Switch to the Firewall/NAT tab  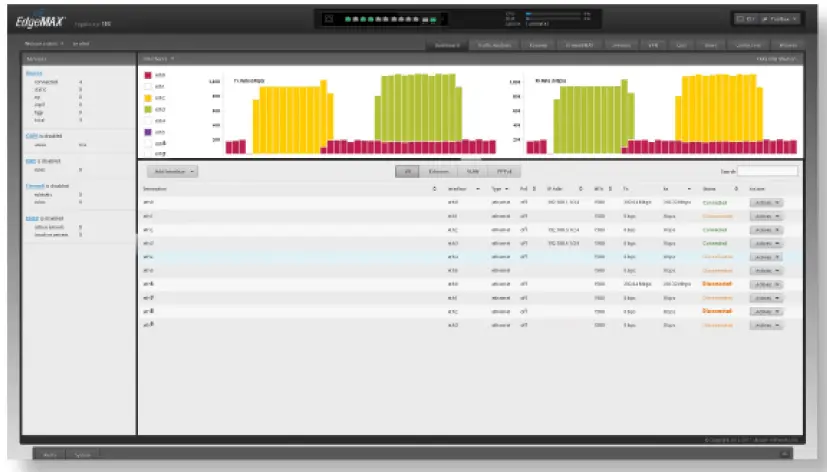tap(579, 45)
